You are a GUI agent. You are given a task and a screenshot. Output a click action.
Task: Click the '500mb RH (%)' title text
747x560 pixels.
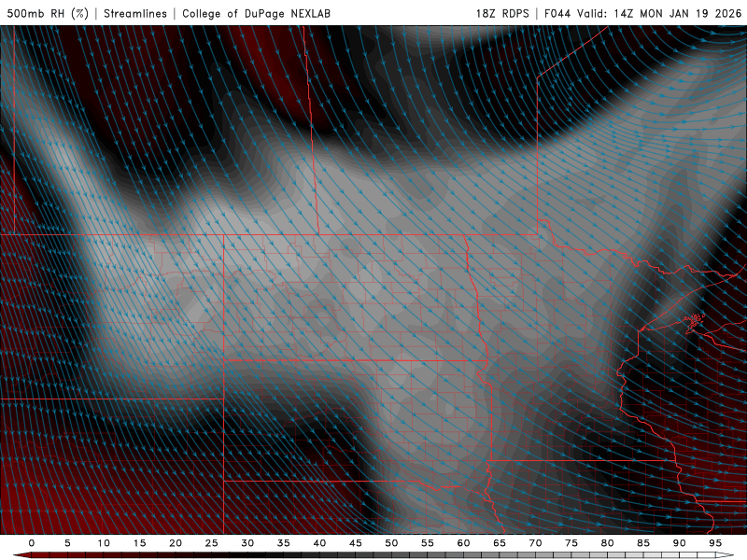48,13
